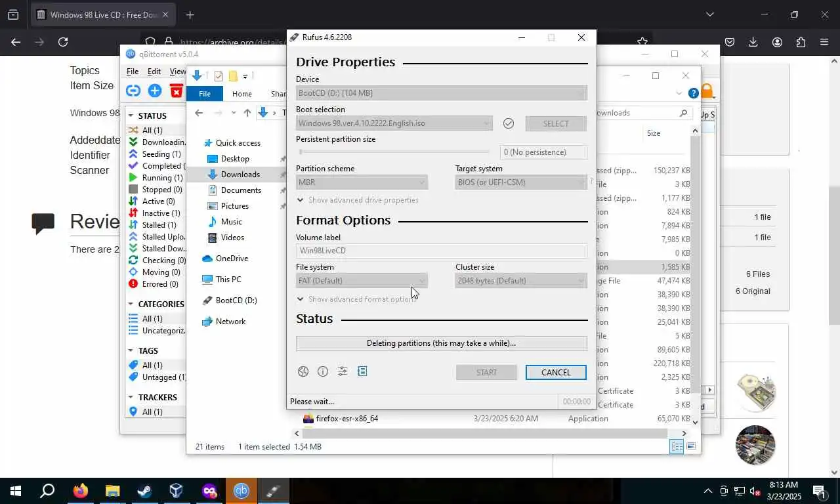Switch to the Windows 98 Live CD browser tab
Screen dimensions: 840x504
[x=103, y=14]
